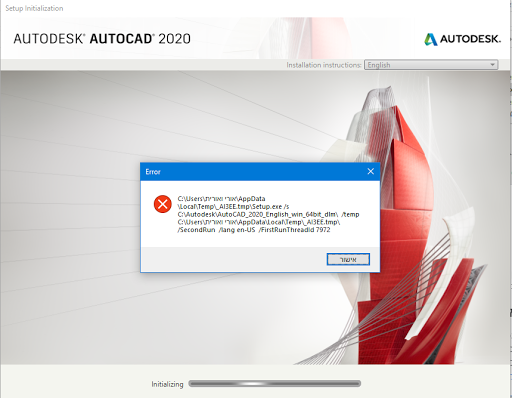The height and width of the screenshot is (398, 512).
Task: Click the path line "AutoCAD_2020_English_win_64bit_dlm"
Action: coord(268,214)
